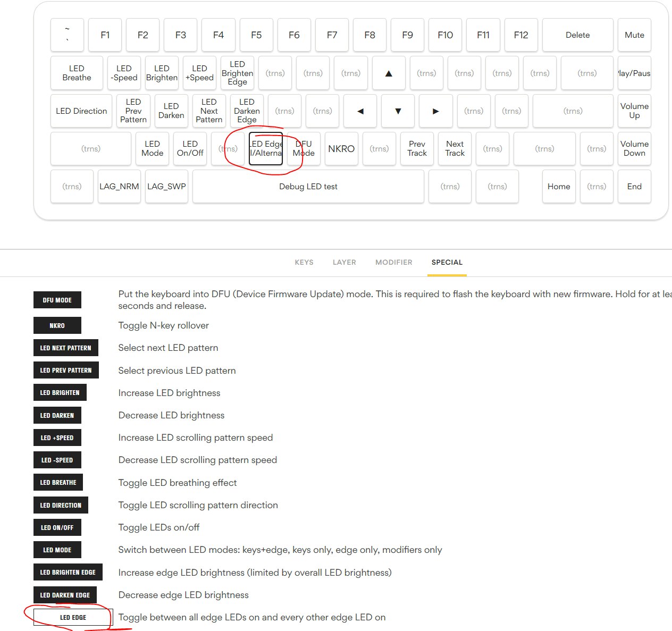This screenshot has width=672, height=631.
Task: Open the LAYER tab
Action: click(345, 262)
